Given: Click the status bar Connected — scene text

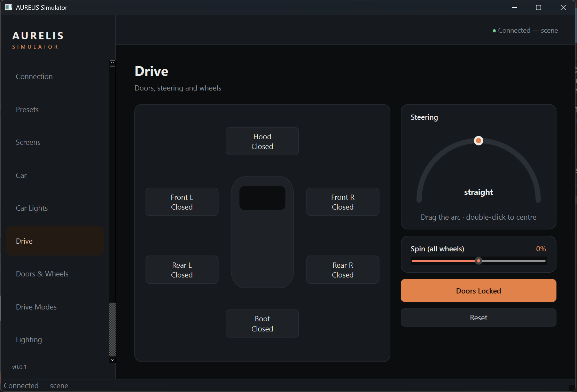Looking at the screenshot, I should tap(36, 386).
